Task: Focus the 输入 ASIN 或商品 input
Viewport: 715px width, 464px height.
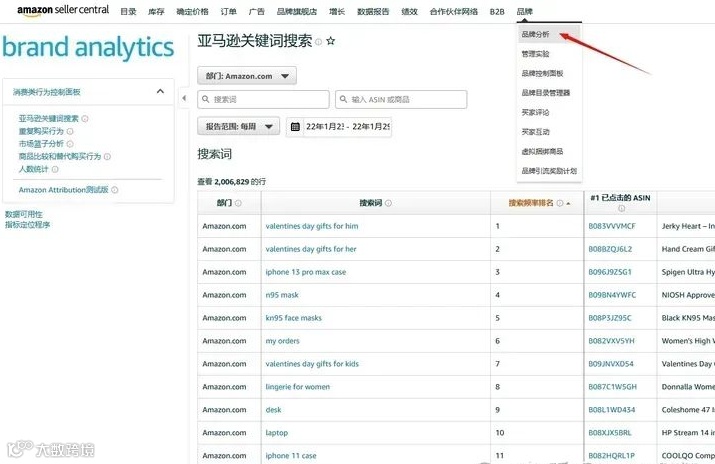Action: [x=401, y=99]
